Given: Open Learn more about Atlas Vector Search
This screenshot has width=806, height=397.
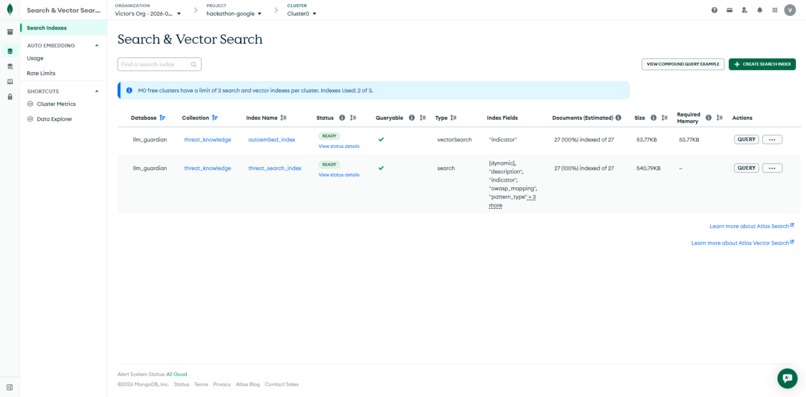Looking at the screenshot, I should click(x=743, y=243).
